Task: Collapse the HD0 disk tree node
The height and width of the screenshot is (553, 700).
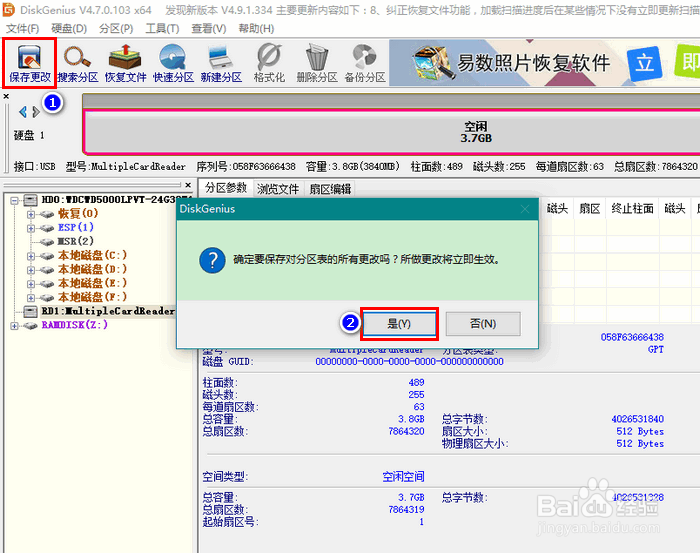Action: click(14, 200)
